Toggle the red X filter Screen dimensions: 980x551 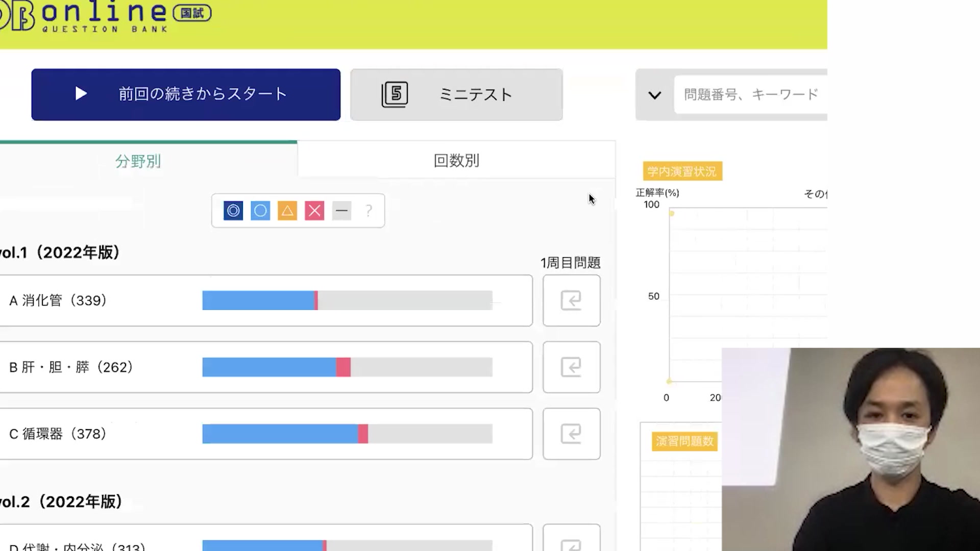pos(314,211)
